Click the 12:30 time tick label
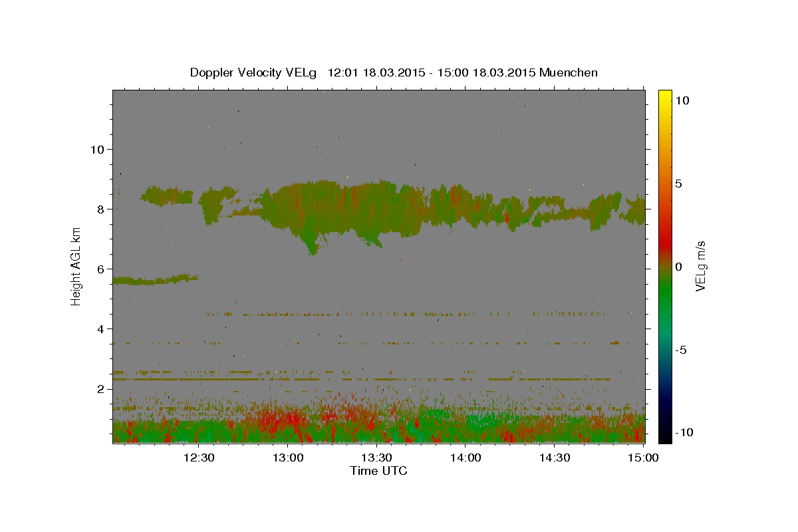798x532 pixels. pyautogui.click(x=198, y=458)
